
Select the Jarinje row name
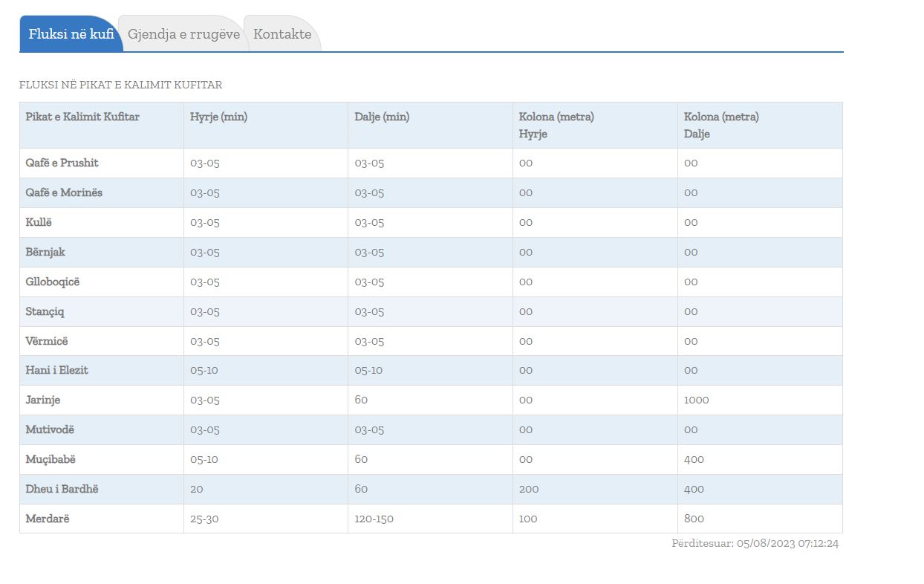click(x=42, y=400)
